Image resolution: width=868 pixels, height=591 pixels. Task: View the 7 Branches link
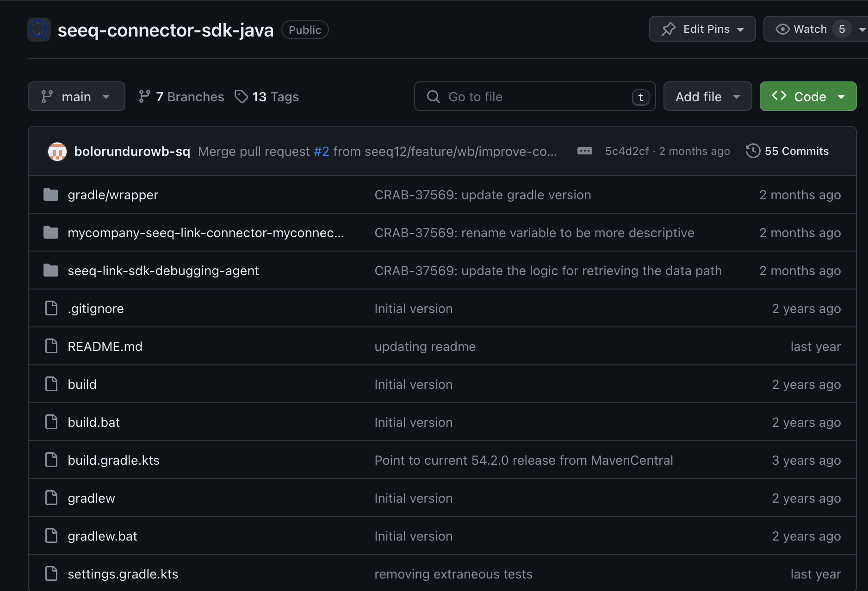pyautogui.click(x=181, y=96)
